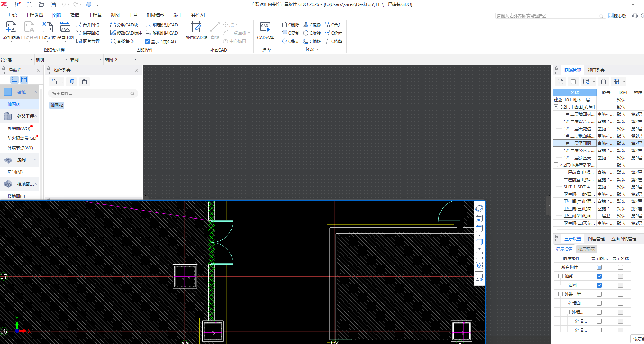This screenshot has height=344, width=644.
Task: Click 查找替换 find and replace tool
Action: [x=122, y=41]
